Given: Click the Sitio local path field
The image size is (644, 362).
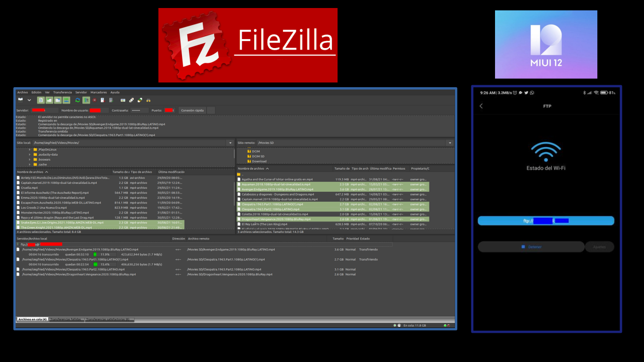Looking at the screenshot, I should coord(130,143).
